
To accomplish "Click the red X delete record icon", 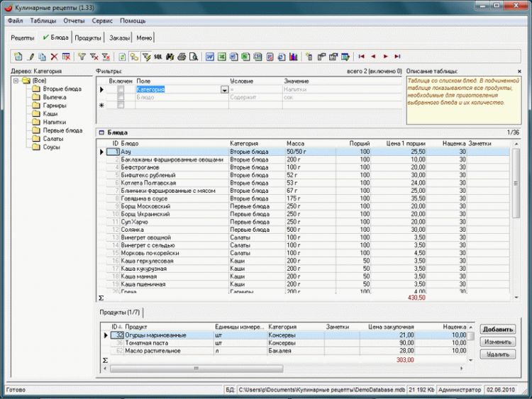I will pos(54,56).
